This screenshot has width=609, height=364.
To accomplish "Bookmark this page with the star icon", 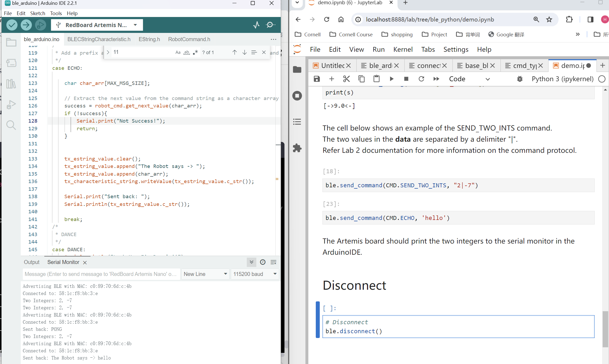I will point(549,19).
